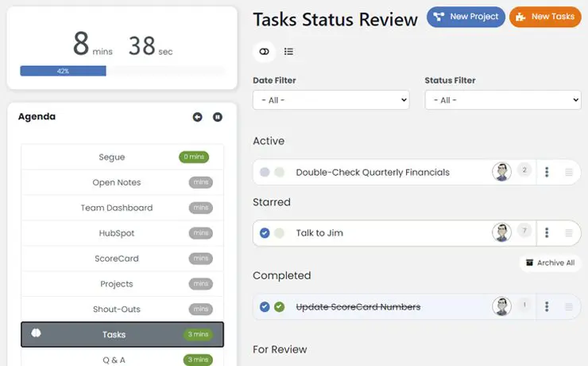Open Double-Check Quarterly Financials task

[x=373, y=173]
